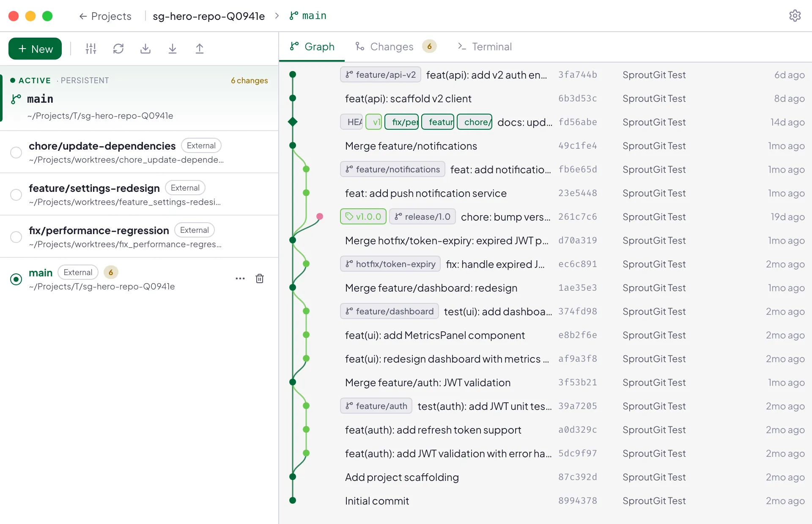Screen dimensions: 812x524
Task: Click commit hash d70a319
Action: 578,240
